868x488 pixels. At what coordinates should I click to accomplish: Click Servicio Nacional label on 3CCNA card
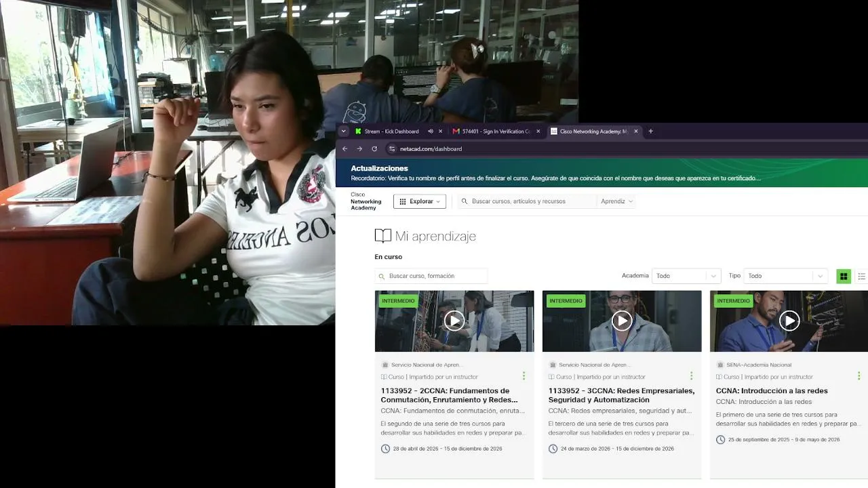tap(594, 365)
